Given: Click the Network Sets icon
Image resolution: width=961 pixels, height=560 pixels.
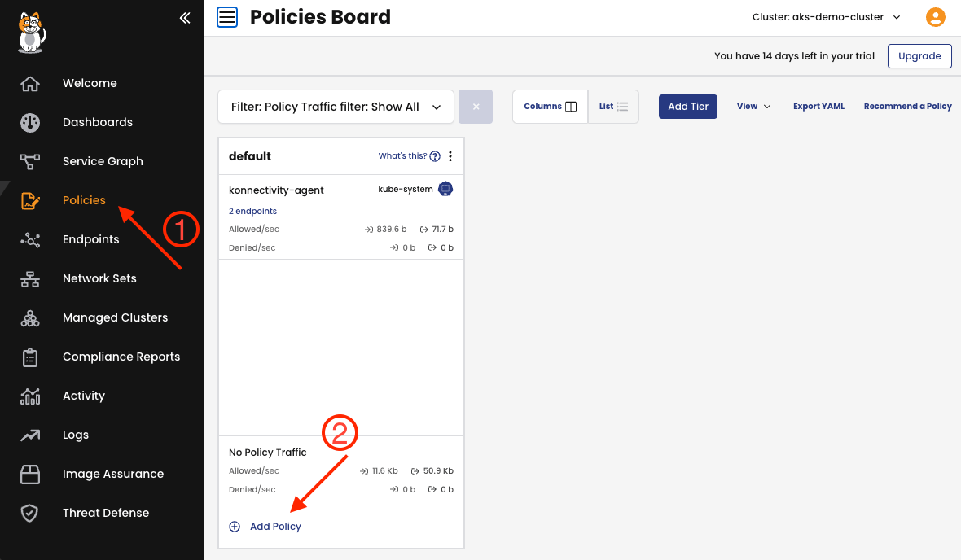Looking at the screenshot, I should pos(30,278).
